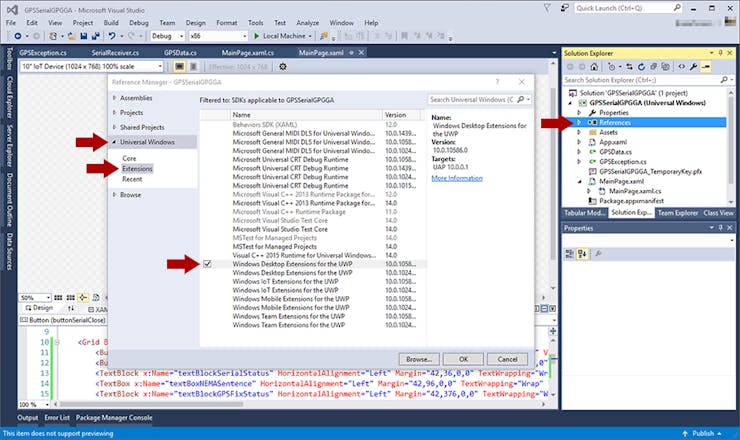Image resolution: width=740 pixels, height=440 pixels.
Task: Click the help question mark in Reference Manager
Action: [x=497, y=82]
